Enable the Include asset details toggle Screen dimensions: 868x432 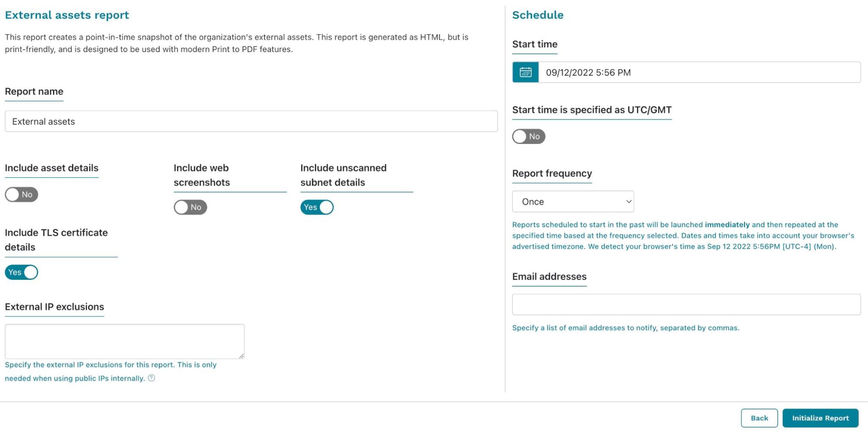point(21,195)
